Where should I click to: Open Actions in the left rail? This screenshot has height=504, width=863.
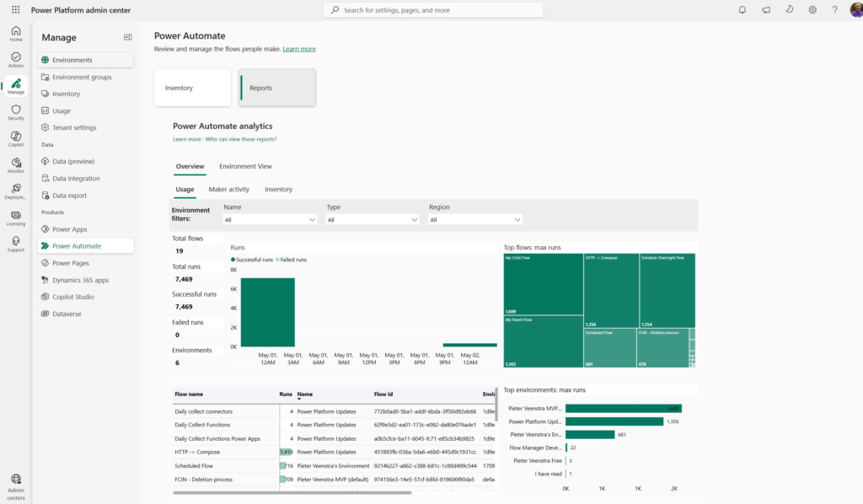(16, 60)
